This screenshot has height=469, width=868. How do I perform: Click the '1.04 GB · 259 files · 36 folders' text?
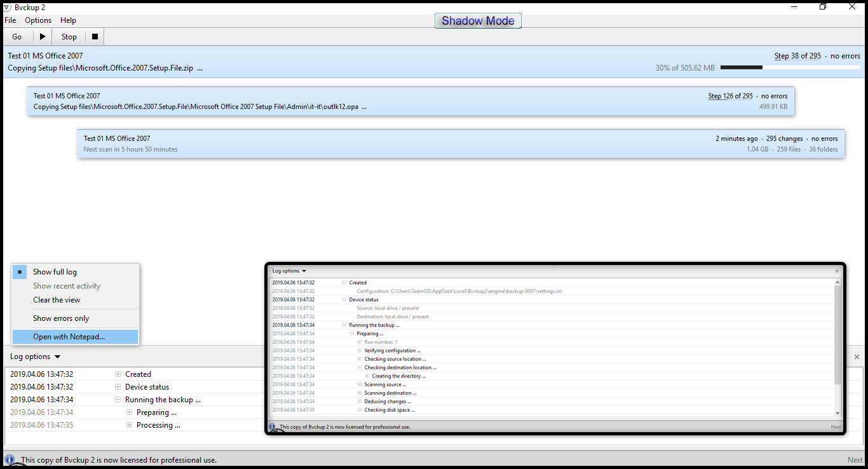pyautogui.click(x=792, y=149)
